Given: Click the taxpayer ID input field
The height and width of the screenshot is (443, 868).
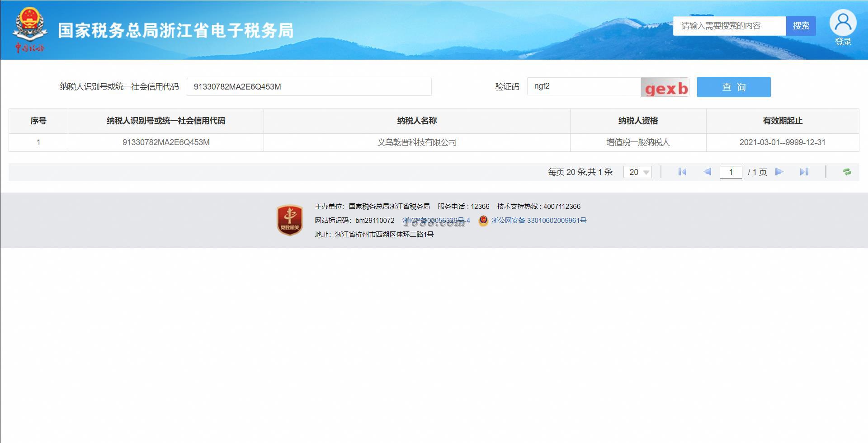Looking at the screenshot, I should click(309, 87).
